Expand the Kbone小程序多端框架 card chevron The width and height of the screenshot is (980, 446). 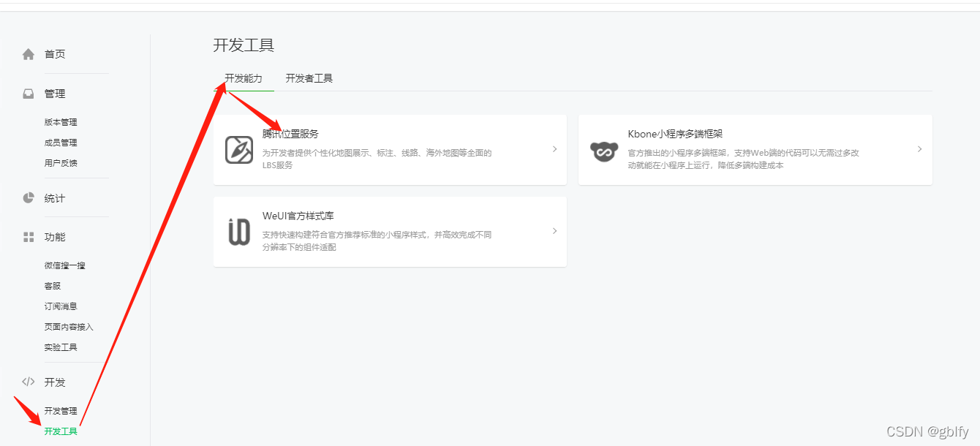[920, 149]
